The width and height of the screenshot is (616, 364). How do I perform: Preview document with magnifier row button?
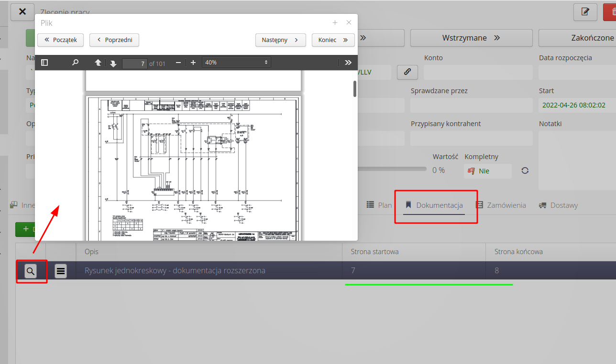pos(31,271)
